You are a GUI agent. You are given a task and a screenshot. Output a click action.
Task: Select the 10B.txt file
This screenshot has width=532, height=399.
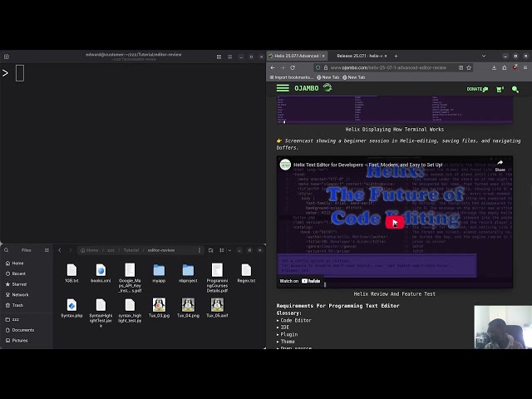71,273
